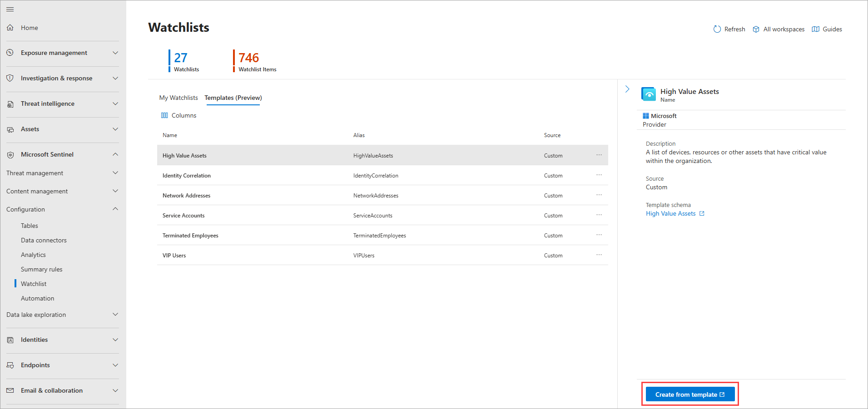868x409 pixels.
Task: Expand the Identities section chevron
Action: pyautogui.click(x=115, y=340)
